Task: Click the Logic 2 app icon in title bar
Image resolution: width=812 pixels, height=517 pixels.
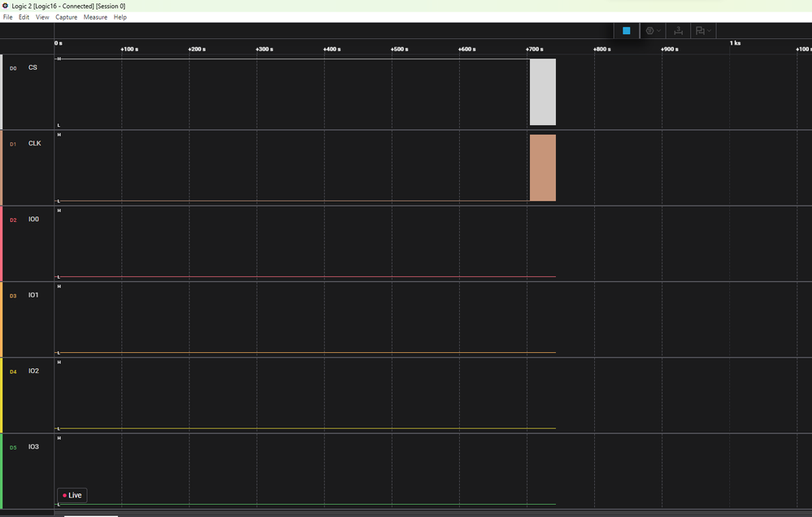Action: pyautogui.click(x=6, y=6)
